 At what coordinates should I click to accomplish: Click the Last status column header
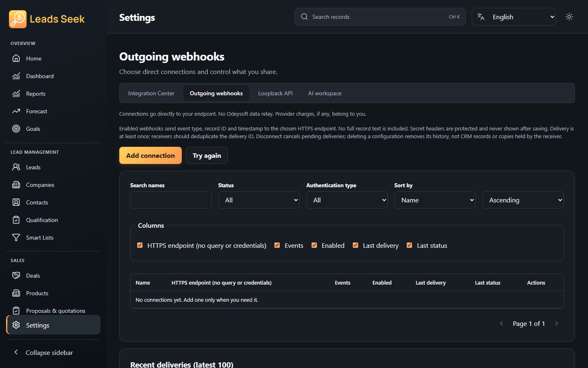(488, 283)
